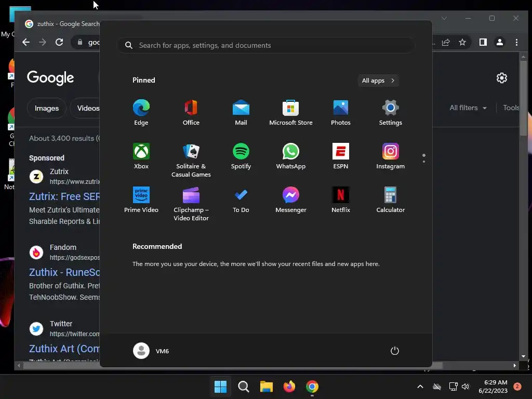Launch the Photos app

341,113
